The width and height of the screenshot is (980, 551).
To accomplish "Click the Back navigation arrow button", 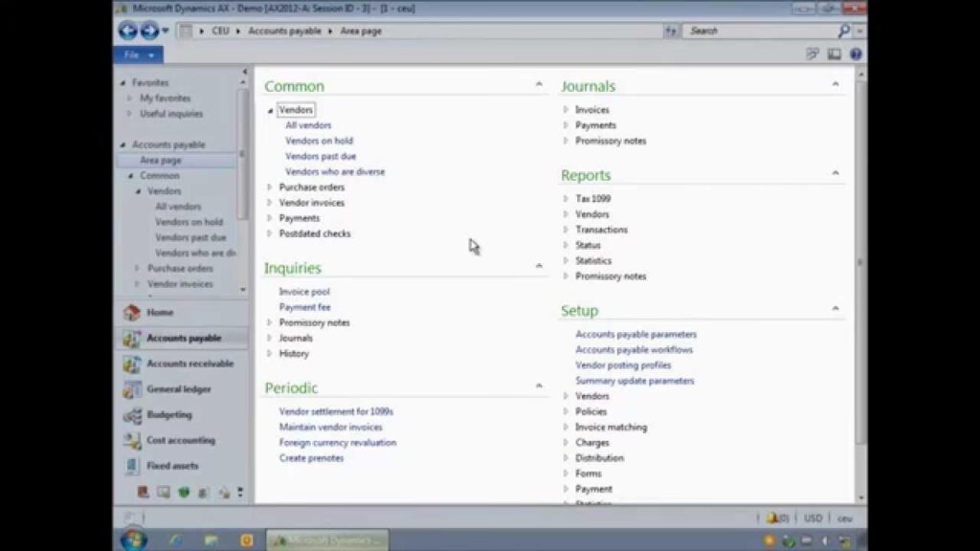I will (127, 31).
